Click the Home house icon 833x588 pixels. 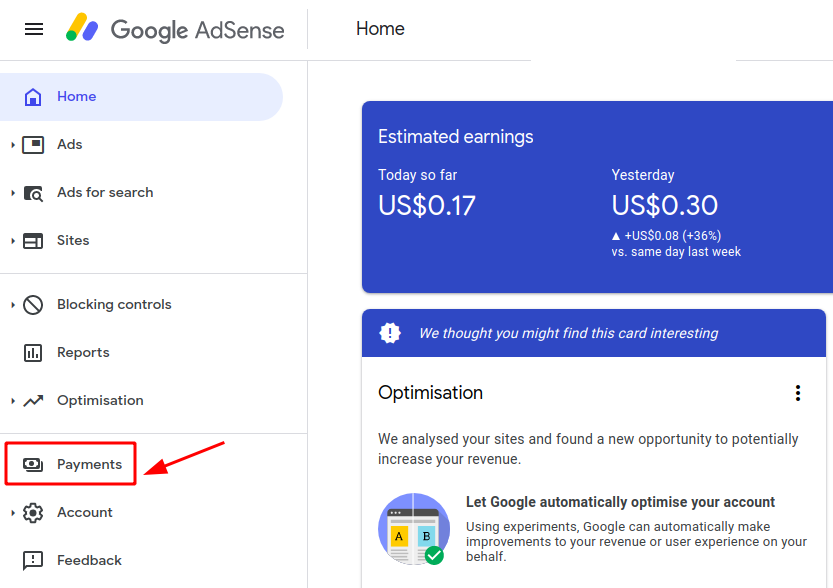click(x=33, y=97)
